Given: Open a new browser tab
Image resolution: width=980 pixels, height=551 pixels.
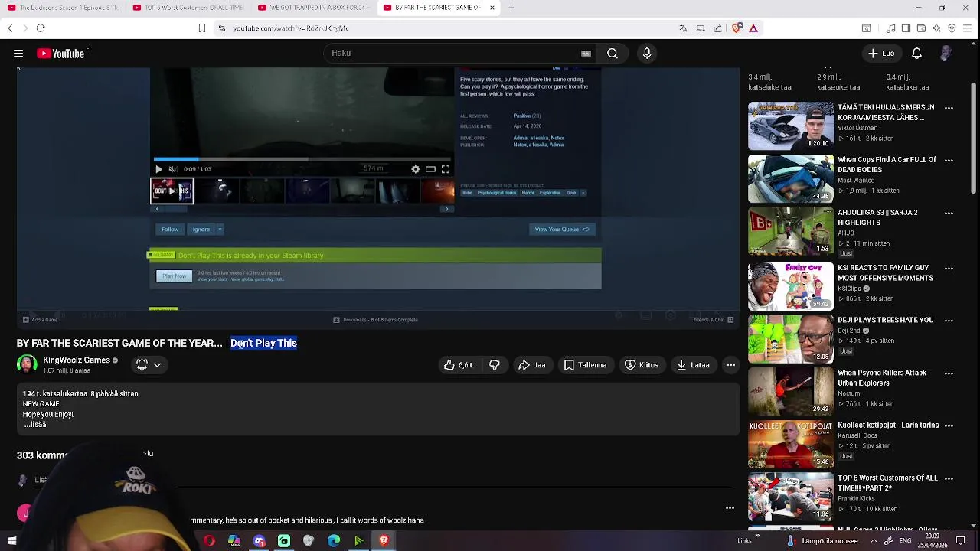Looking at the screenshot, I should coord(511,8).
